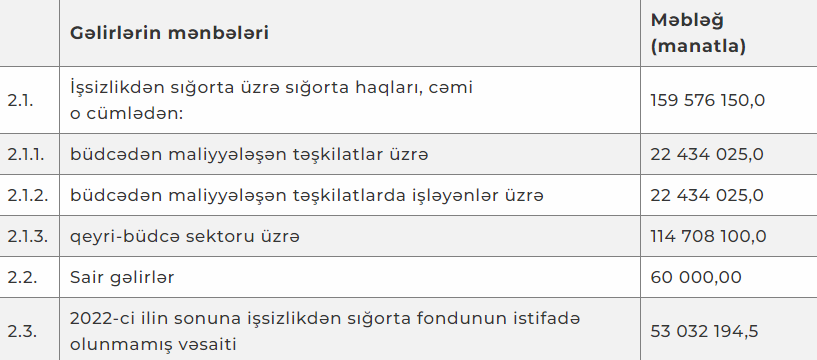817x360 pixels.
Task: Click the 2.1.1. amount 22 434 025,0
Action: tap(707, 154)
